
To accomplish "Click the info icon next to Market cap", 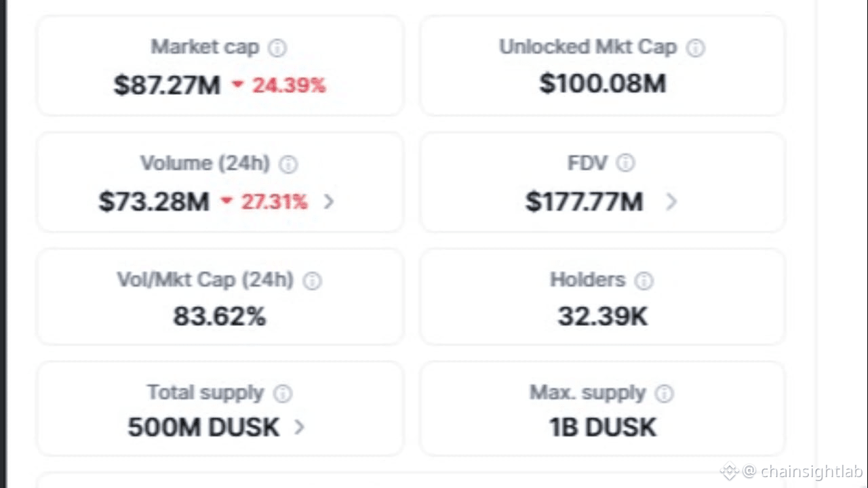I will tap(277, 48).
